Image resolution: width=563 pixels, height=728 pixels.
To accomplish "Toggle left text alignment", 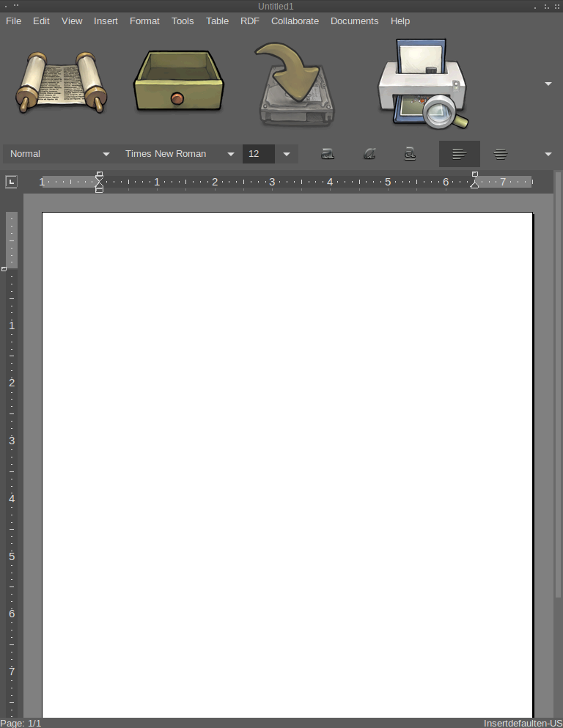I will point(460,154).
